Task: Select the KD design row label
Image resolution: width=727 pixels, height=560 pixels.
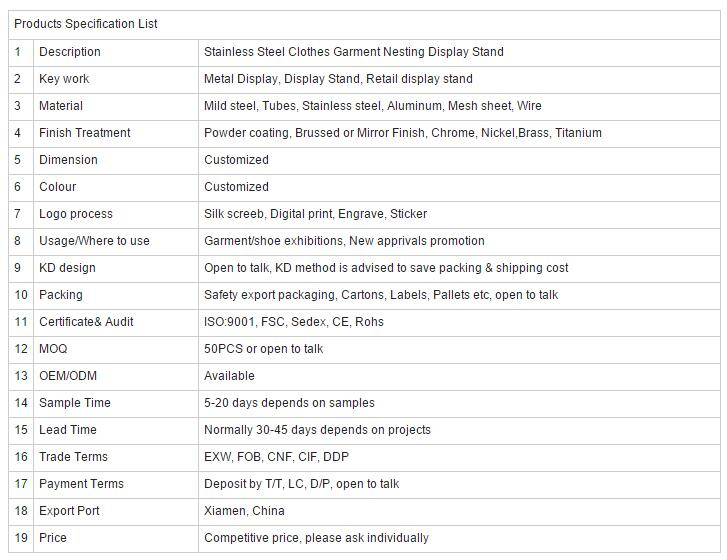Action: 67,268
